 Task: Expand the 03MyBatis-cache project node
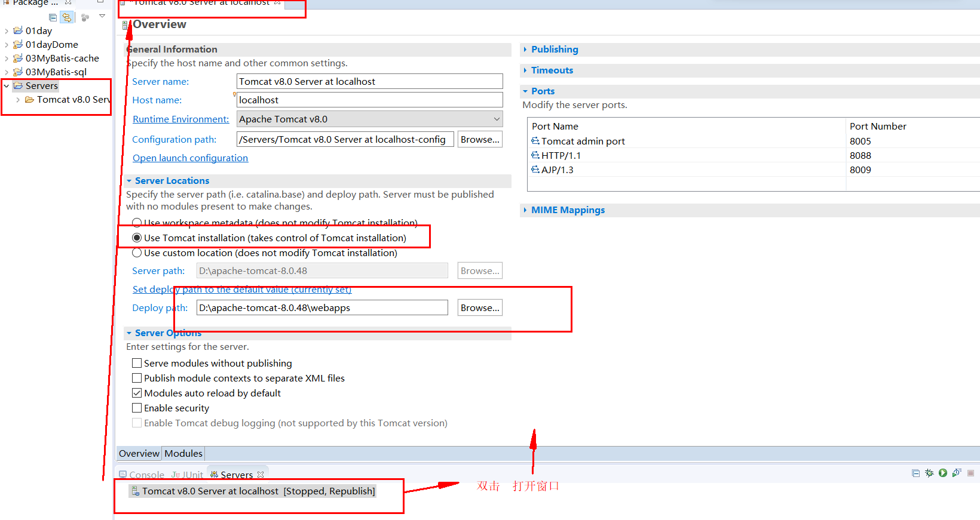pyautogui.click(x=7, y=59)
